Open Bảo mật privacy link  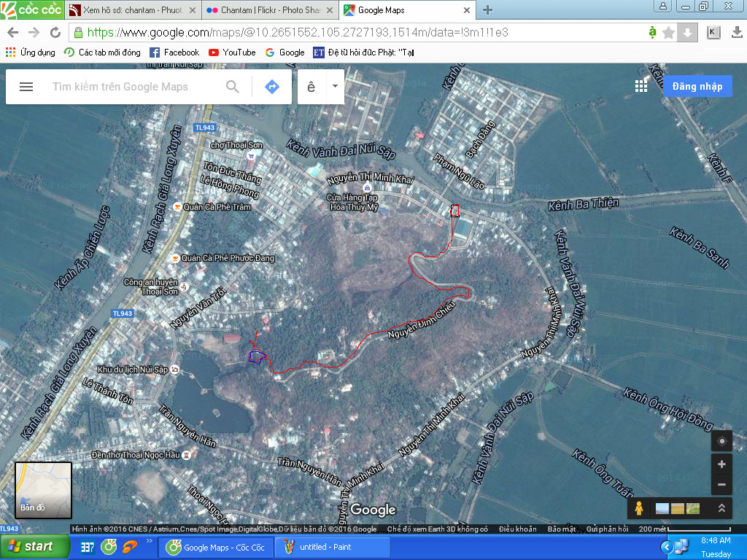pyautogui.click(x=561, y=529)
